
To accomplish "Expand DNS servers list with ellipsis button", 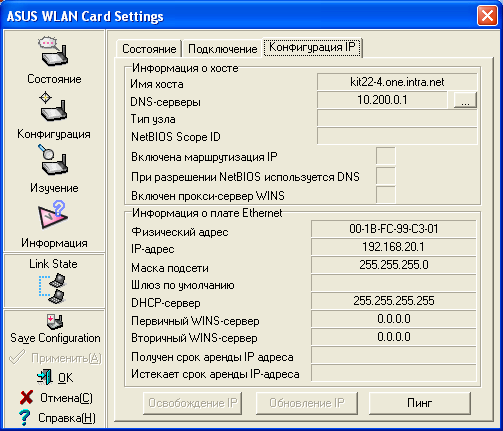I will coord(465,100).
